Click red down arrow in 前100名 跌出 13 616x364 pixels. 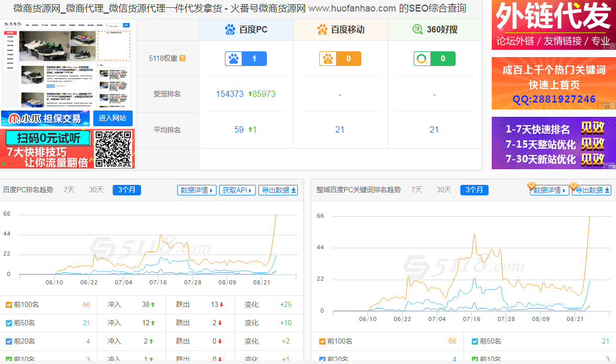[222, 305]
